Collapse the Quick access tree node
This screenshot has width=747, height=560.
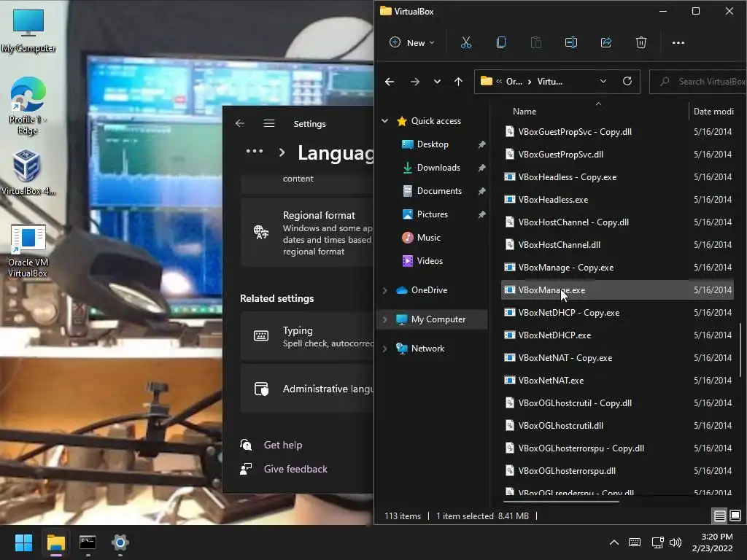coord(385,121)
